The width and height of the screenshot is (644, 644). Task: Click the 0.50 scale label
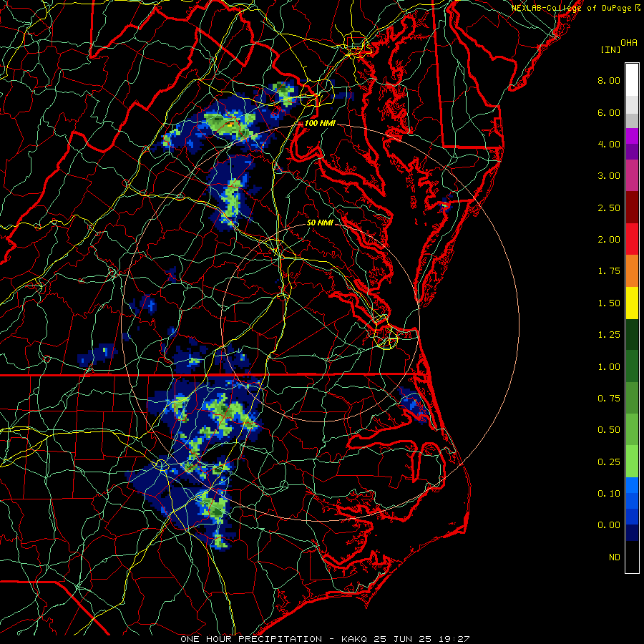(x=609, y=430)
